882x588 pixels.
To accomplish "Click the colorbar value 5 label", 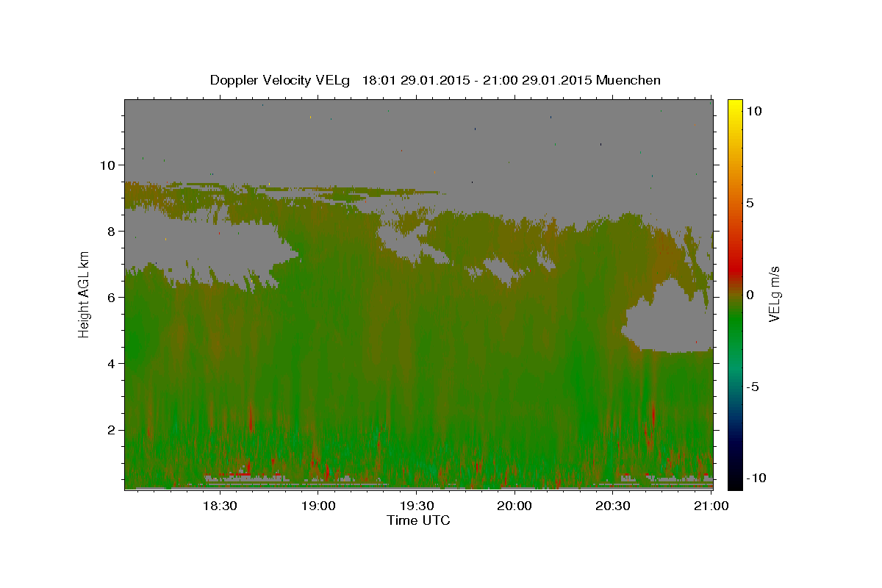I will (x=750, y=203).
